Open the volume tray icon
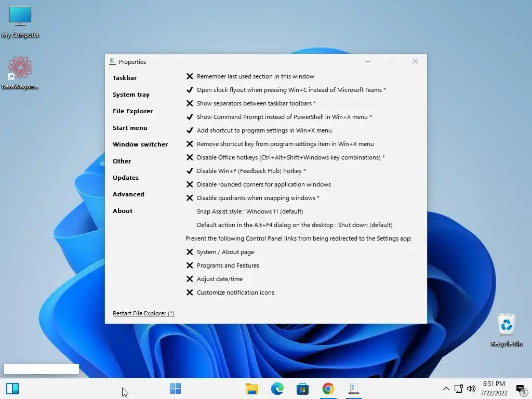Image resolution: width=532 pixels, height=399 pixels. [471, 389]
